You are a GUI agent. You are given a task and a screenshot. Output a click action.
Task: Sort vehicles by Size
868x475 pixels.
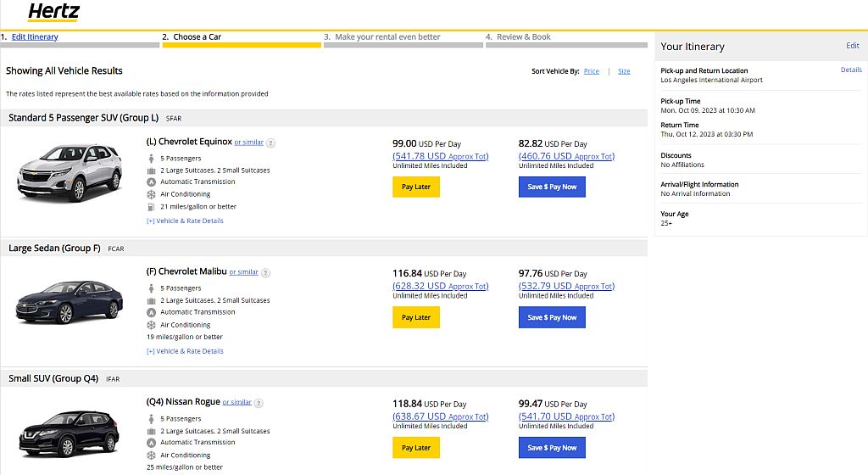click(624, 71)
